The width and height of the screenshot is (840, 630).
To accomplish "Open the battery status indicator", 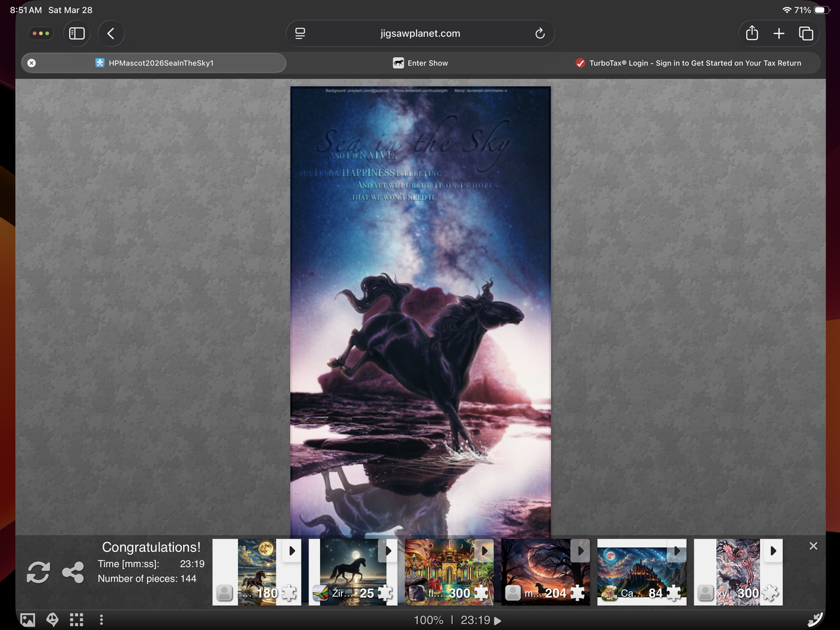I will [x=822, y=10].
